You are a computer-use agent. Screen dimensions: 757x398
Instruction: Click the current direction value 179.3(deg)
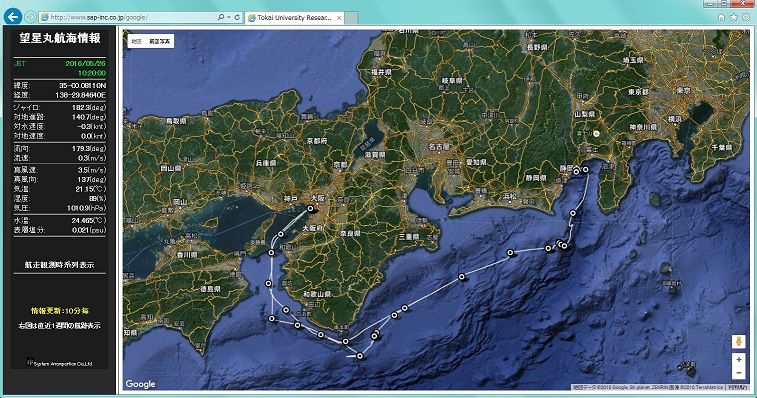[x=88, y=148]
